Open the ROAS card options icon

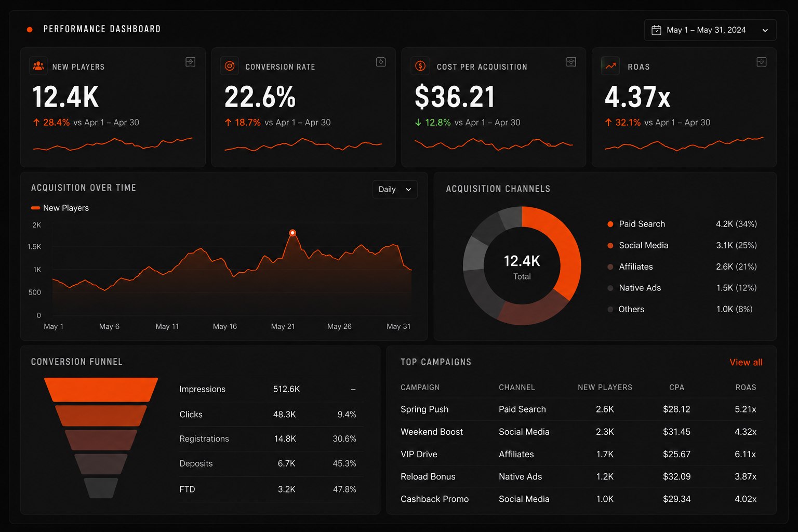click(x=762, y=62)
